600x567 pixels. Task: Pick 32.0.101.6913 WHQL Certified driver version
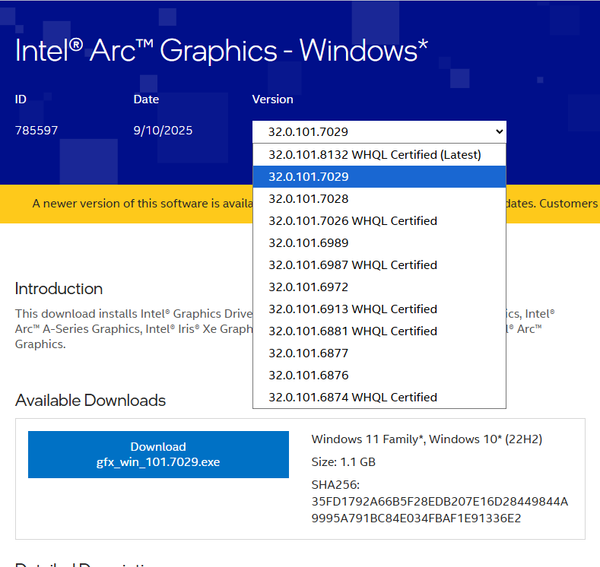click(353, 309)
